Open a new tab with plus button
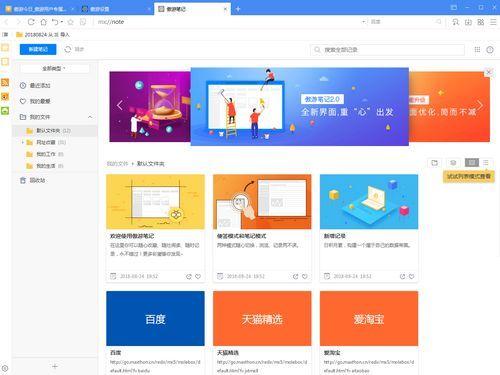Screen dimensions: 500x375 point(238,9)
